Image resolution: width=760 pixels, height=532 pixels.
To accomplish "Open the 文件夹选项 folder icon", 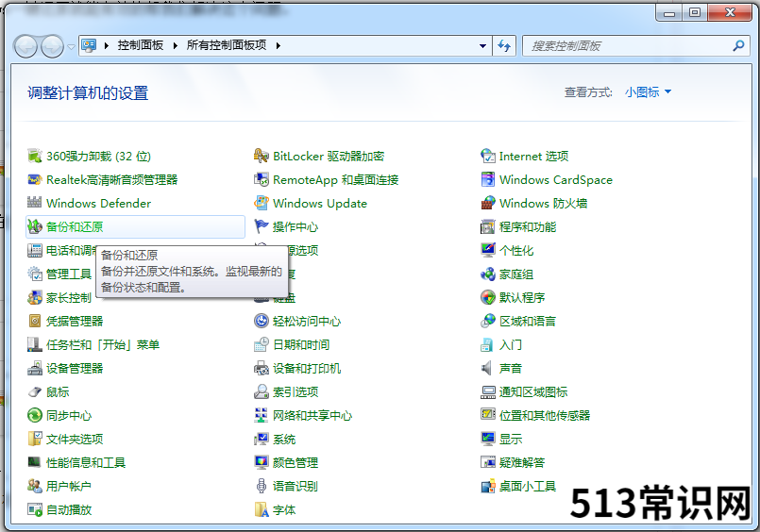I will [34, 439].
